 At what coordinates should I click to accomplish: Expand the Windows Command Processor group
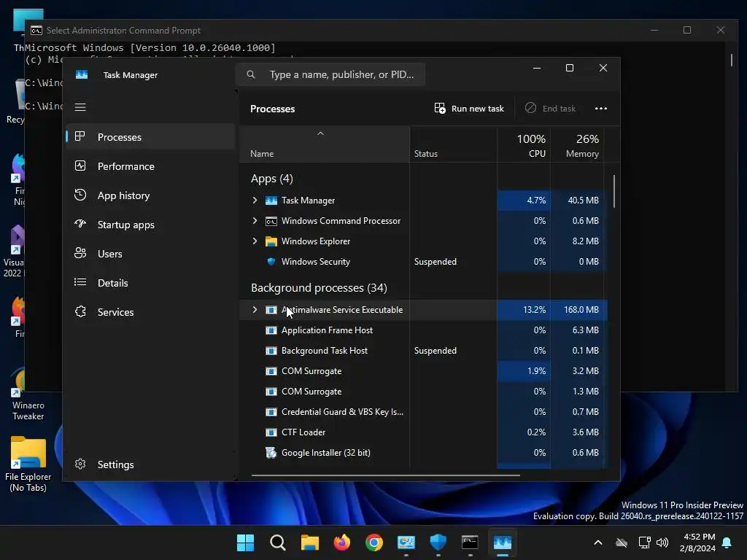[x=255, y=220]
